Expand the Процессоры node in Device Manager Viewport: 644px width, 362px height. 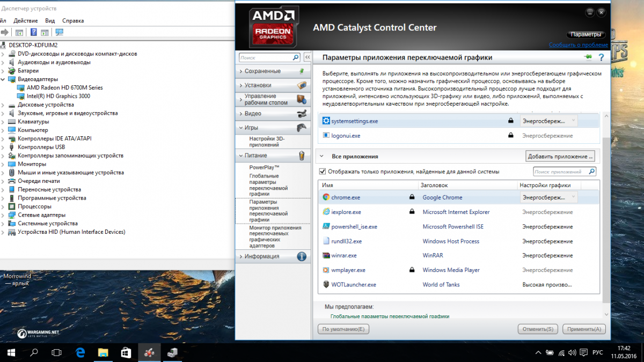pyautogui.click(x=3, y=206)
